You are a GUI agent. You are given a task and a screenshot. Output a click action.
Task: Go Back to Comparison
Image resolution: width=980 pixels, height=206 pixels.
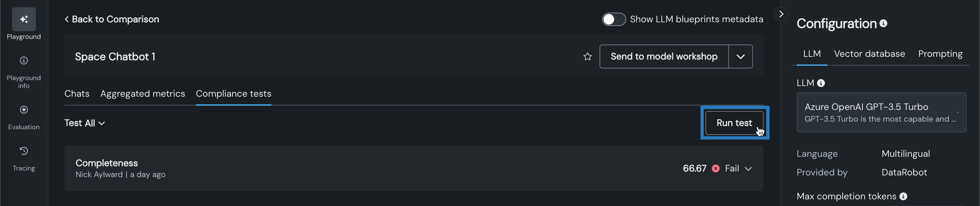(x=112, y=19)
